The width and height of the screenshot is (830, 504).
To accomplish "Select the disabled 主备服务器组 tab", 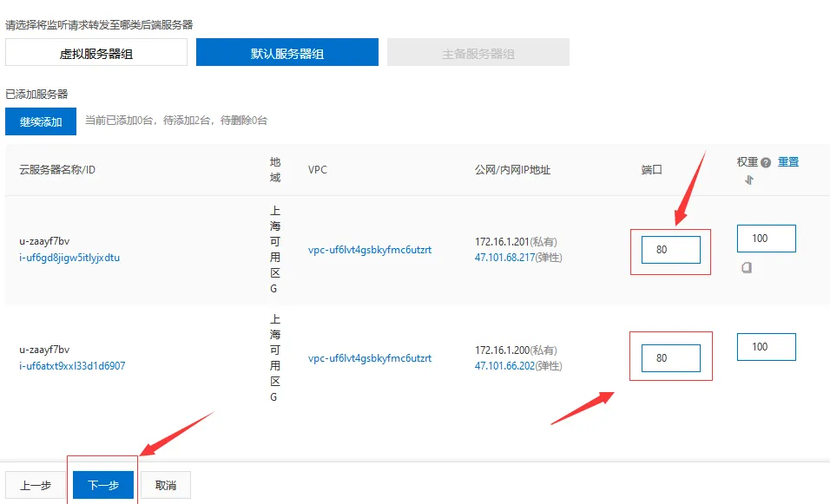I will pyautogui.click(x=478, y=52).
